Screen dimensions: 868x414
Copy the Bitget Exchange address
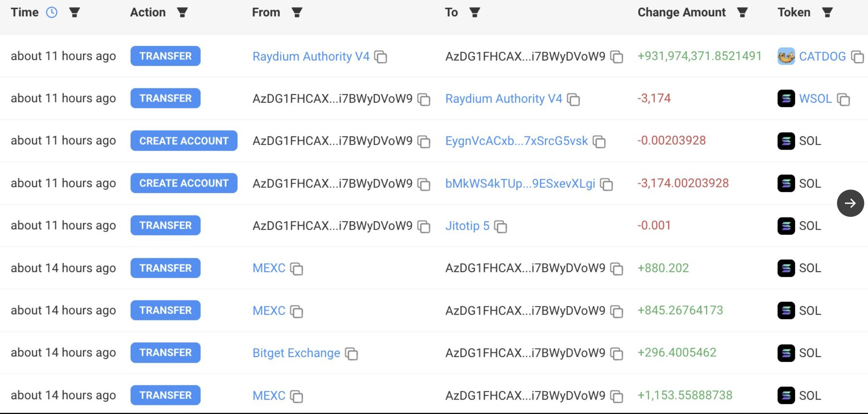tap(351, 354)
